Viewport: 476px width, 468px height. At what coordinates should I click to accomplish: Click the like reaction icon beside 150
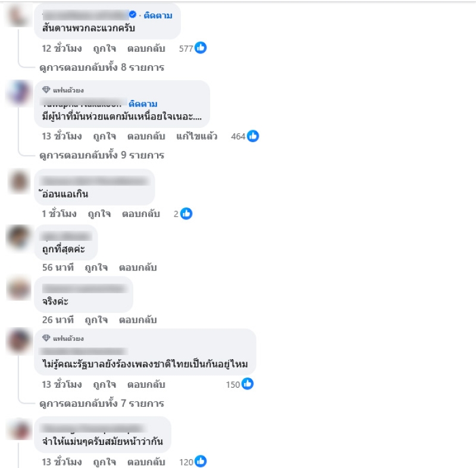pos(248,384)
